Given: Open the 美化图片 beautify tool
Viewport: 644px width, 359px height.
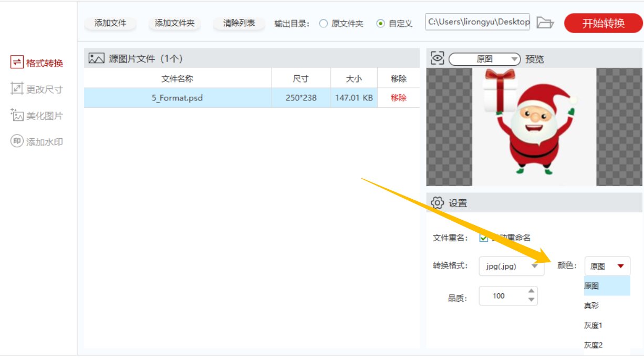Looking at the screenshot, I should [x=36, y=116].
